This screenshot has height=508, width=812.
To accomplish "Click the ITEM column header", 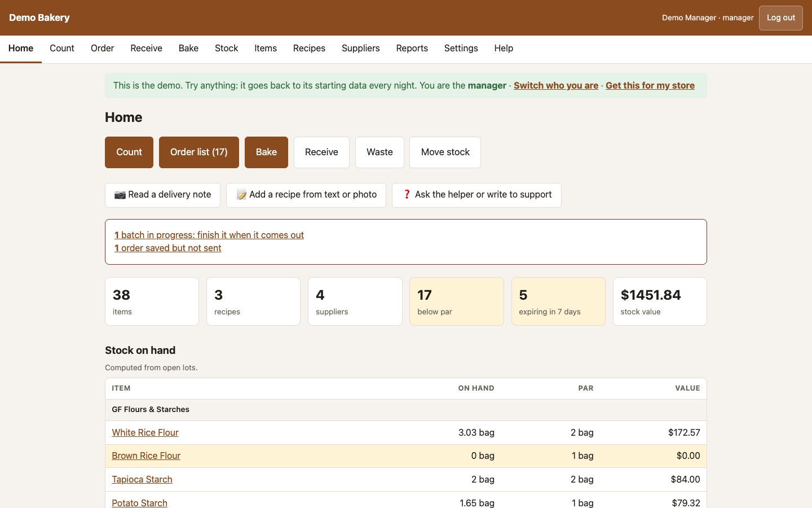I will click(121, 388).
